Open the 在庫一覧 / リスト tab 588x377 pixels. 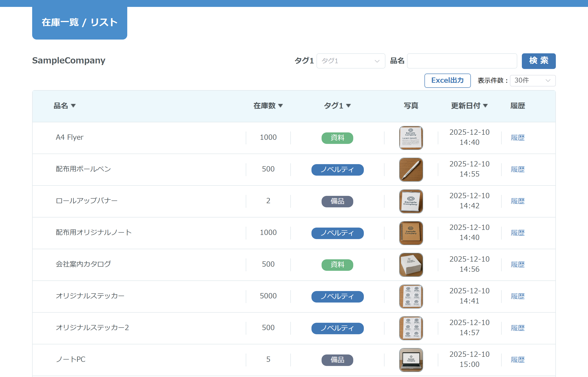pyautogui.click(x=79, y=23)
